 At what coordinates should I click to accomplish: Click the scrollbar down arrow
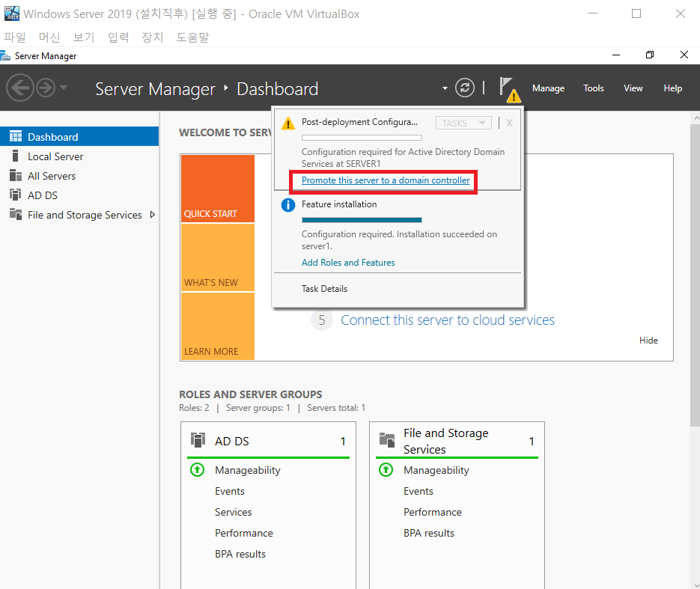[x=696, y=585]
